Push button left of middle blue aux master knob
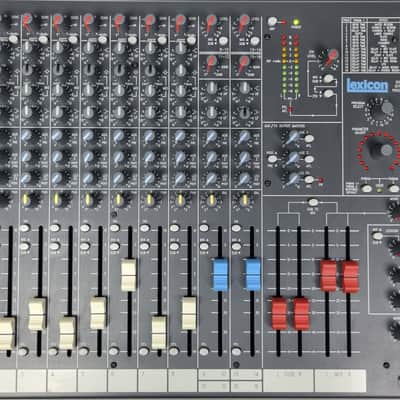The width and height of the screenshot is (400, 400). 272,159
